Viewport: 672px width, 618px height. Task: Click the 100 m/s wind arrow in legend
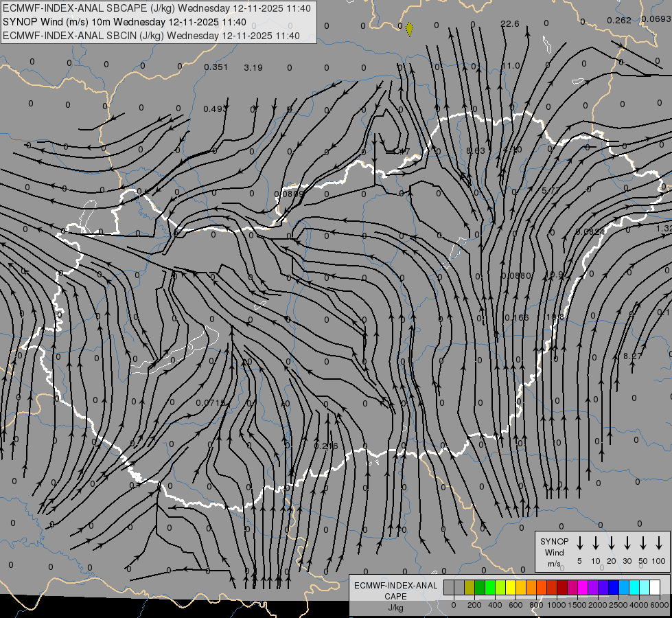click(659, 542)
